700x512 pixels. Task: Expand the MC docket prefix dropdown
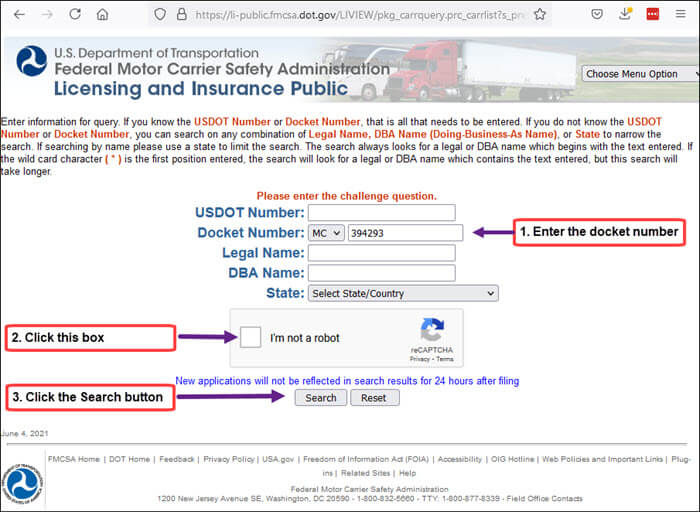326,233
